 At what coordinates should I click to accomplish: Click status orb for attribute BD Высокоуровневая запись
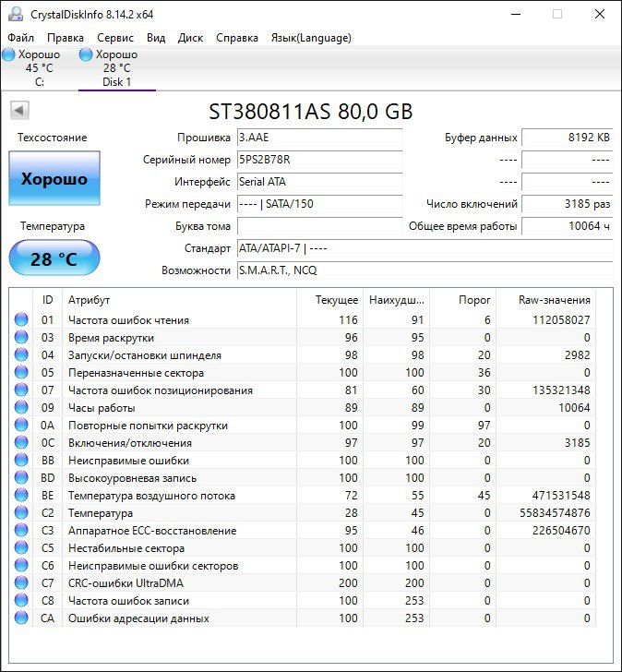pos(21,478)
